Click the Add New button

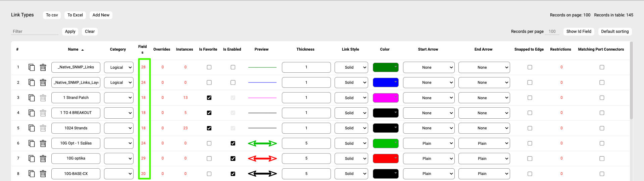(x=101, y=15)
